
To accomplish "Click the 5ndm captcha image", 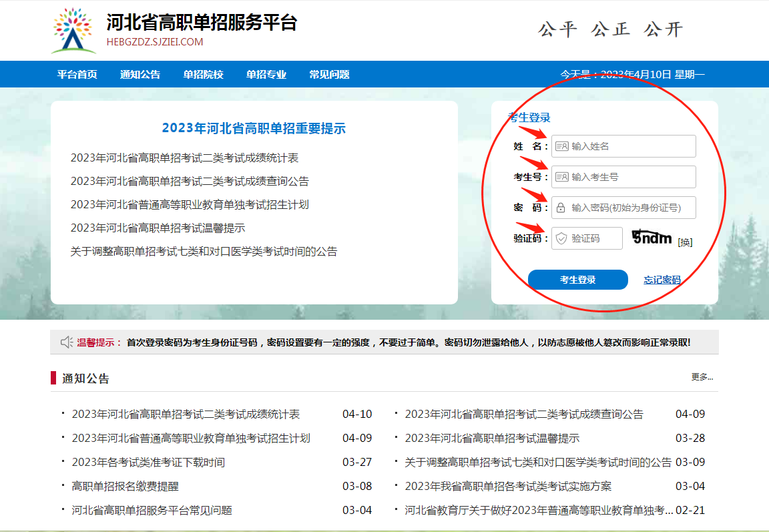I will [652, 238].
